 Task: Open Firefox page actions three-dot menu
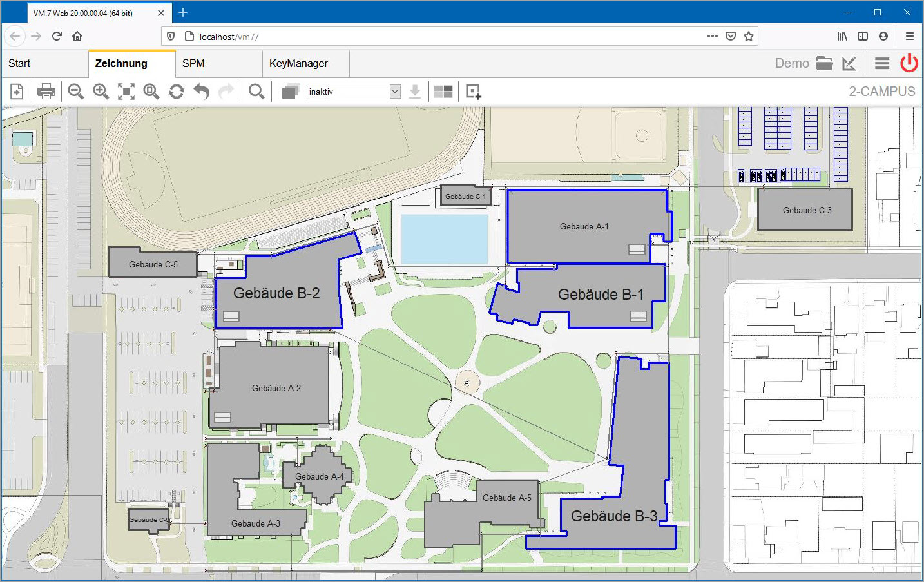coord(712,36)
